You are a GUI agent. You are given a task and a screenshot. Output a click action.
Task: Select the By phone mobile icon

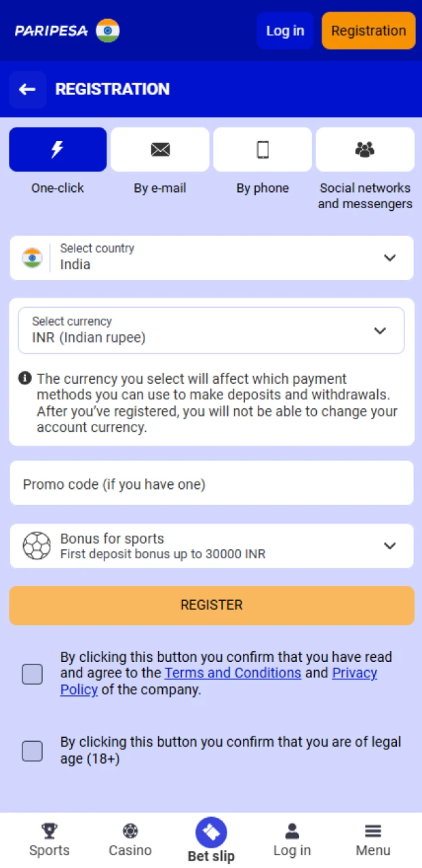pyautogui.click(x=263, y=149)
